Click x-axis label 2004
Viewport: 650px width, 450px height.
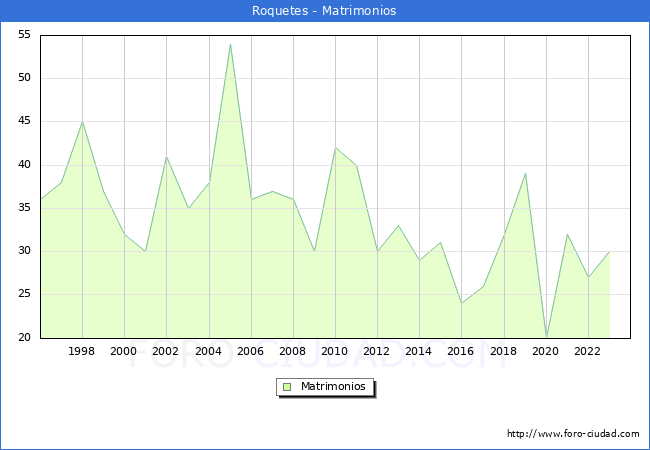coord(209,351)
